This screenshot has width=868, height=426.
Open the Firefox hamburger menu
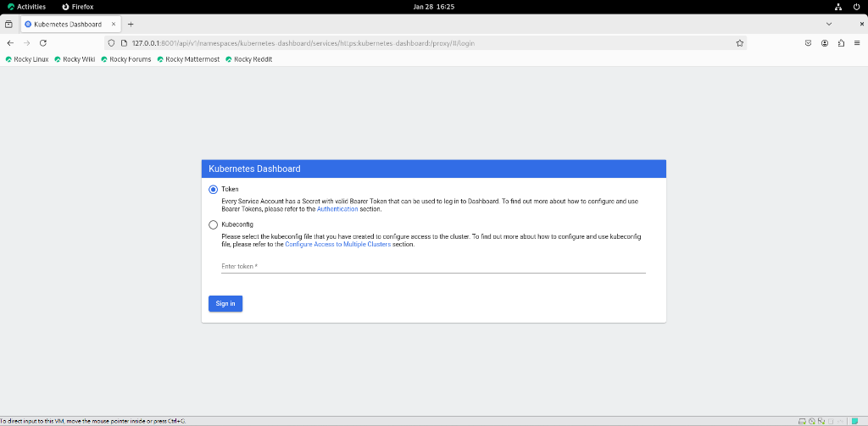(x=858, y=43)
